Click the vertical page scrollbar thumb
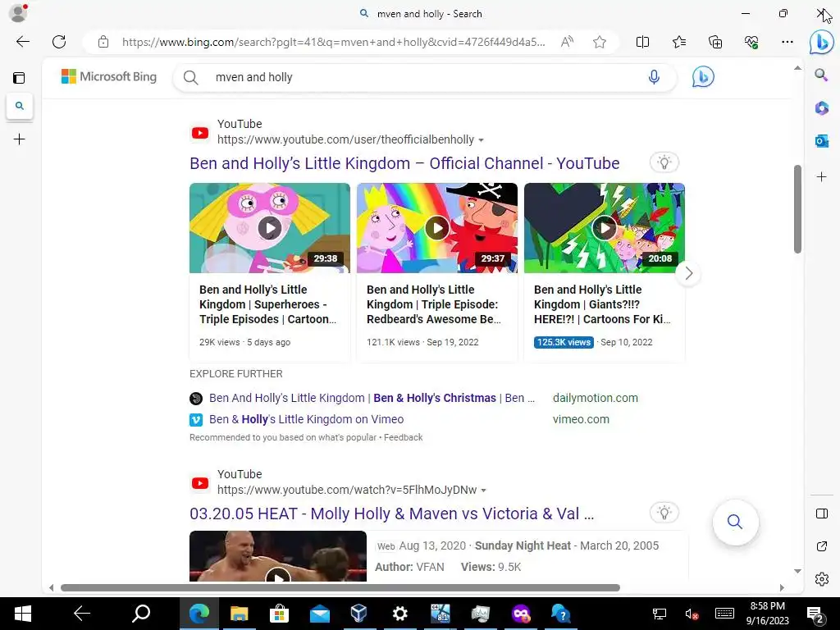Viewport: 840px width, 630px height. click(x=797, y=209)
